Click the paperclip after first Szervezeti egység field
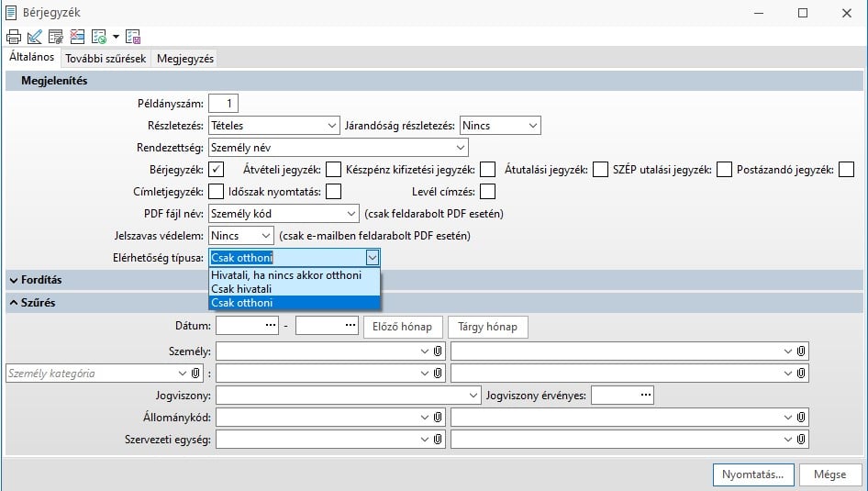868x491 pixels. tap(439, 440)
